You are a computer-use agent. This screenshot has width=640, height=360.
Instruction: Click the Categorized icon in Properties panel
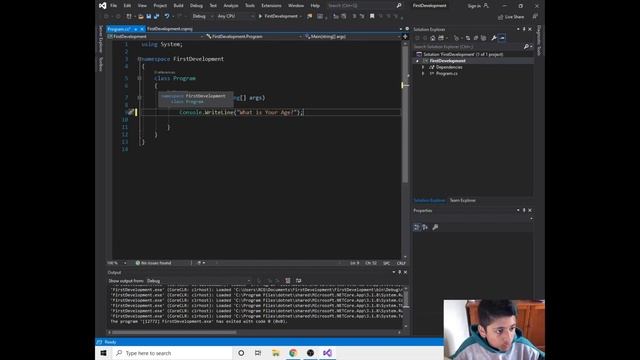point(416,227)
